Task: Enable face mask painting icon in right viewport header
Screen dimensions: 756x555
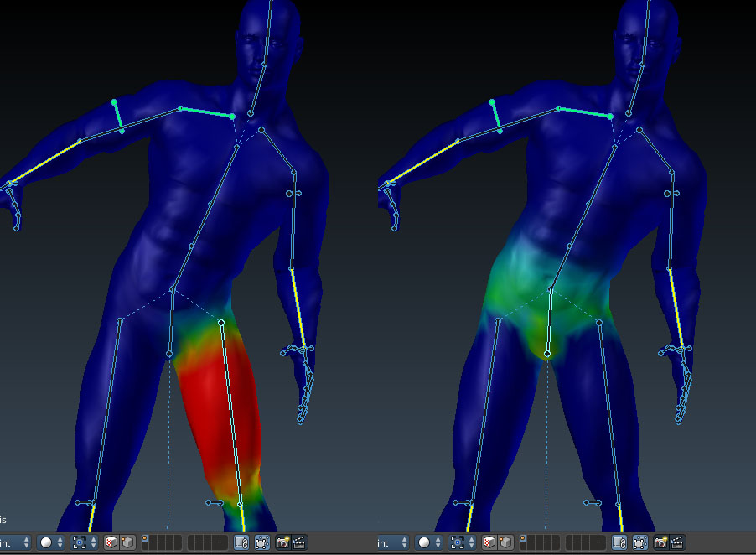Action: [489, 542]
